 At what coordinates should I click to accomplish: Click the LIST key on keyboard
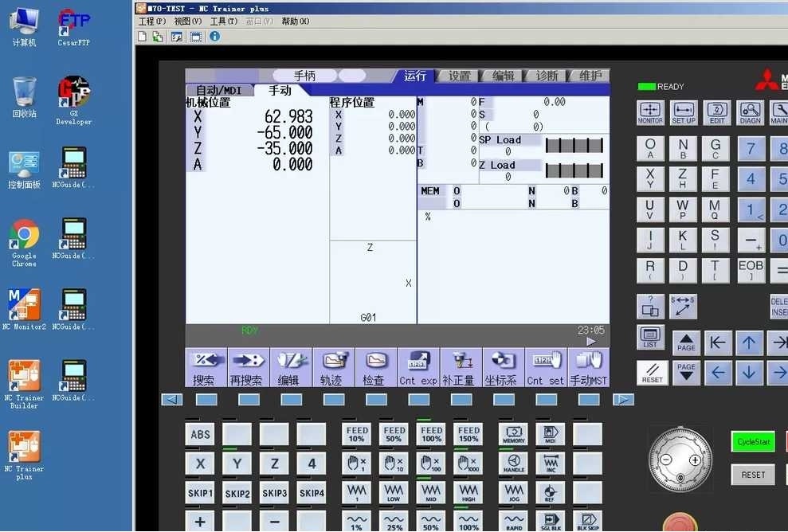click(650, 337)
